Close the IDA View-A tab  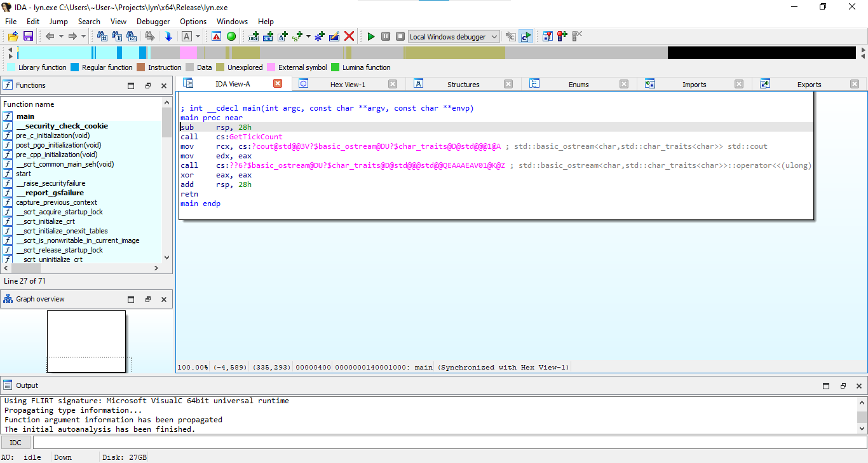[x=278, y=83]
